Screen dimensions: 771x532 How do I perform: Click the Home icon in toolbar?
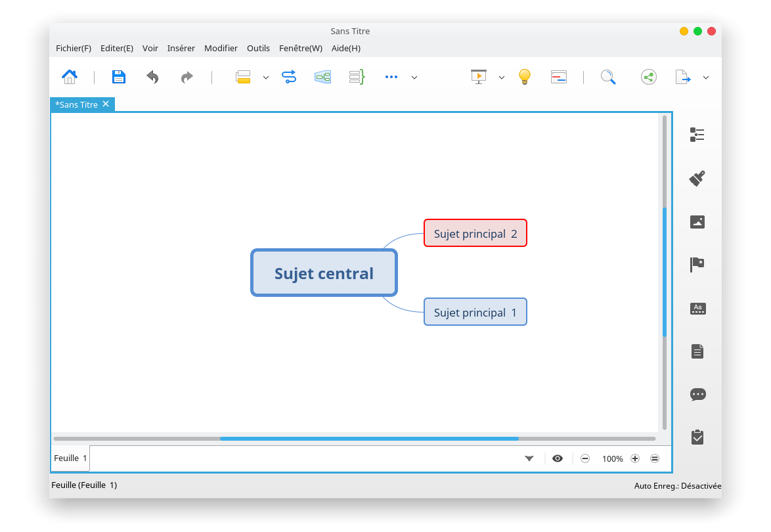[x=70, y=77]
